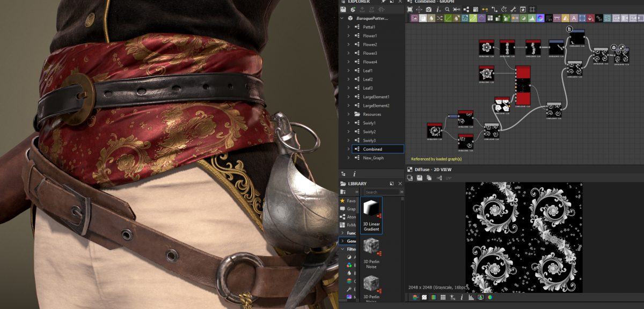Screen dimensions: 644x309
Task: Click the frame grid icon in graph toolbar
Action: [x=531, y=9]
